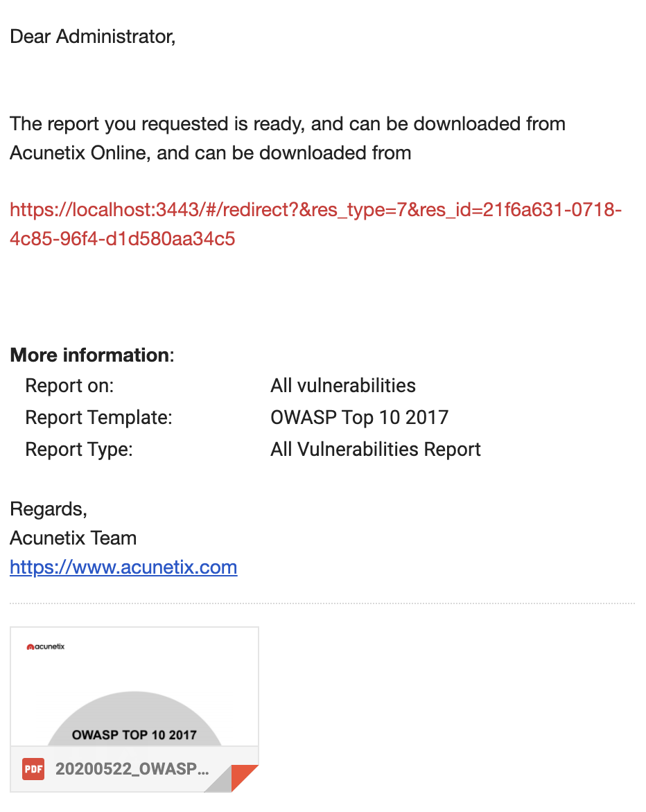Select the "All Vulnerabilities Report" value
Image resolution: width=646 pixels, height=812 pixels.
tap(376, 450)
